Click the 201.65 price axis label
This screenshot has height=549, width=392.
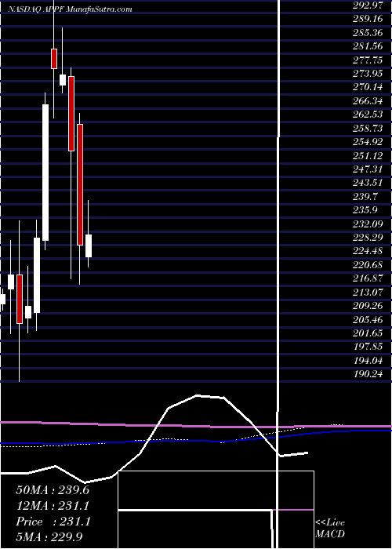[368, 333]
